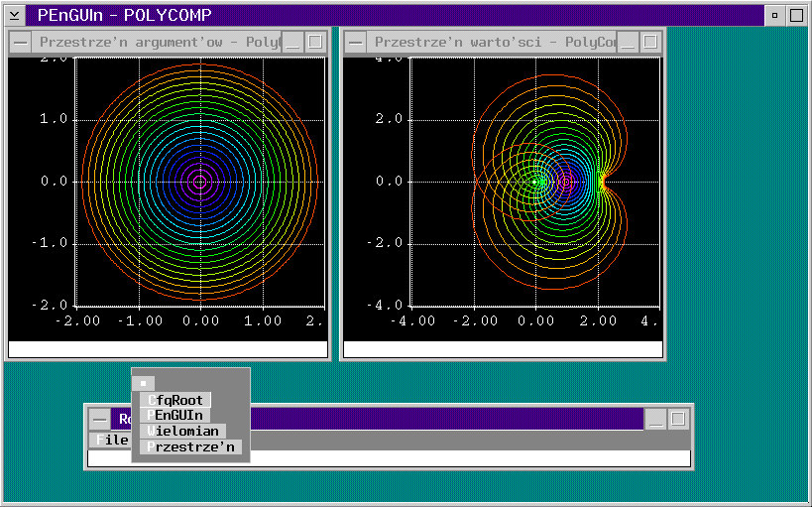Open window menu of the bottom Root window
The height and width of the screenshot is (507, 812).
[x=99, y=419]
